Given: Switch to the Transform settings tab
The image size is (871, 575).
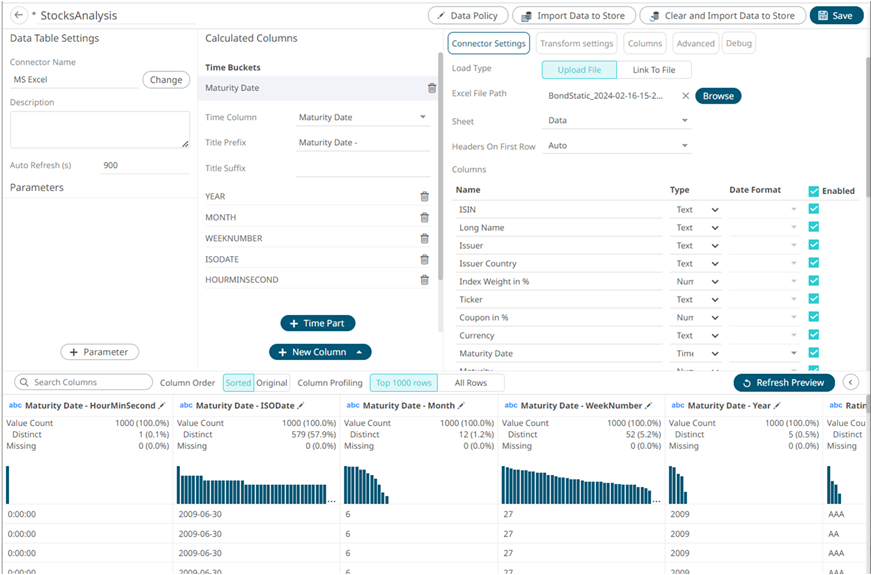Looking at the screenshot, I should click(x=576, y=43).
